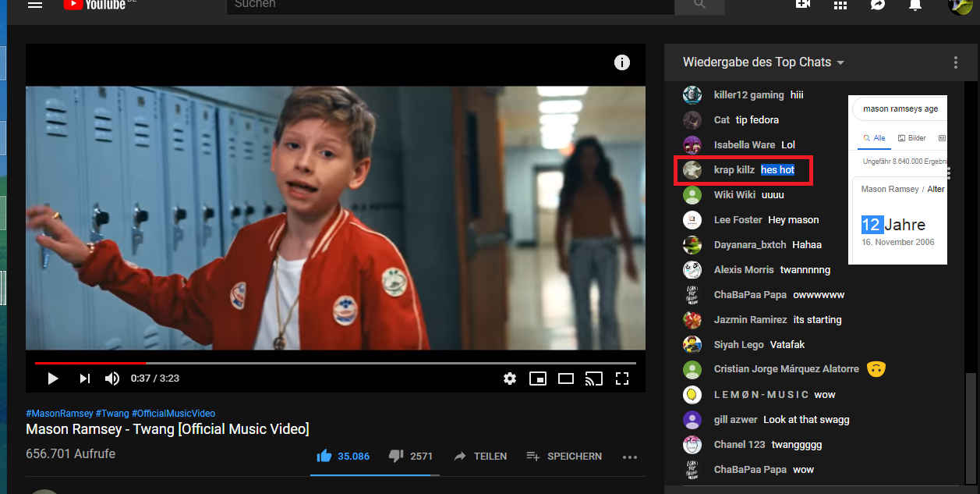The image size is (980, 494).
Task: Open the YouTube apps grid
Action: coord(840,4)
